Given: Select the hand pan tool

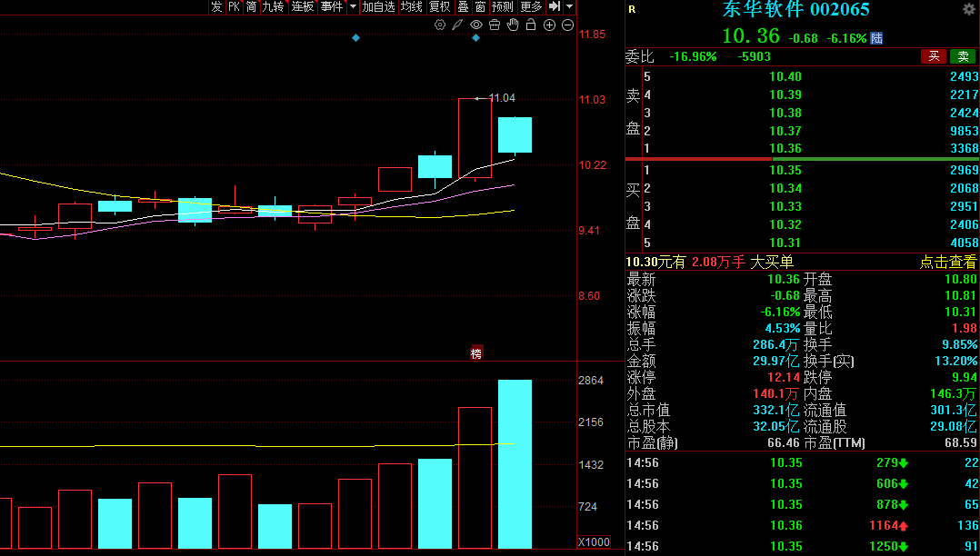Looking at the screenshot, I should tap(513, 25).
